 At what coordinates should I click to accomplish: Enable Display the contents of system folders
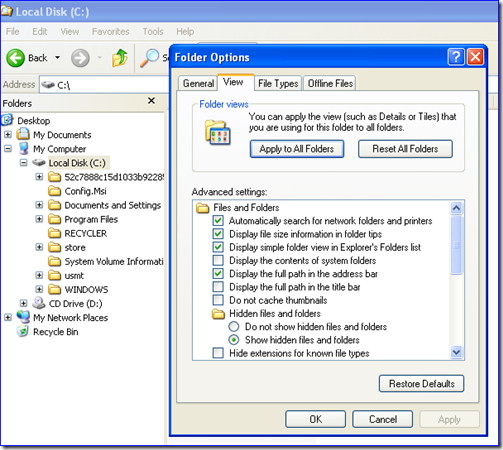pyautogui.click(x=218, y=260)
